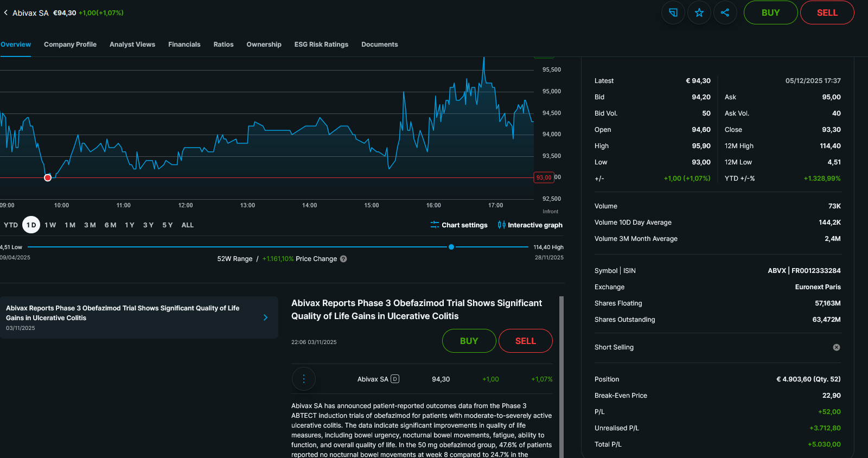The height and width of the screenshot is (458, 868).
Task: Click the news article scrollbar
Action: [x=561, y=377]
